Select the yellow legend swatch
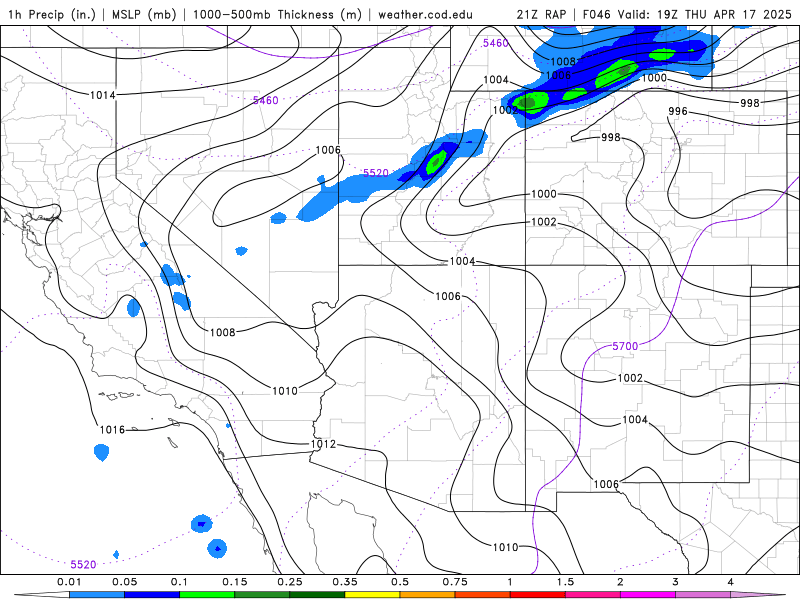Viewport: 800px width, 600px height. (x=372, y=595)
